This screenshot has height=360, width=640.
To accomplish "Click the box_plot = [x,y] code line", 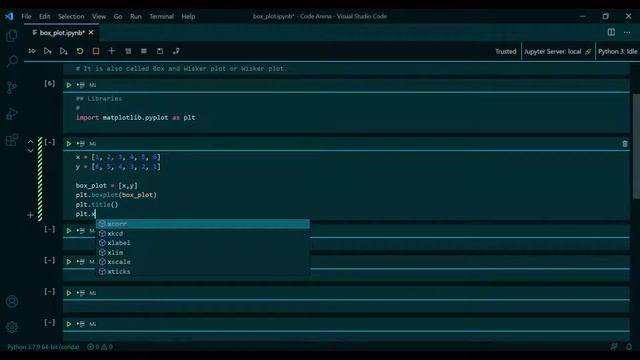I will pyautogui.click(x=107, y=186).
